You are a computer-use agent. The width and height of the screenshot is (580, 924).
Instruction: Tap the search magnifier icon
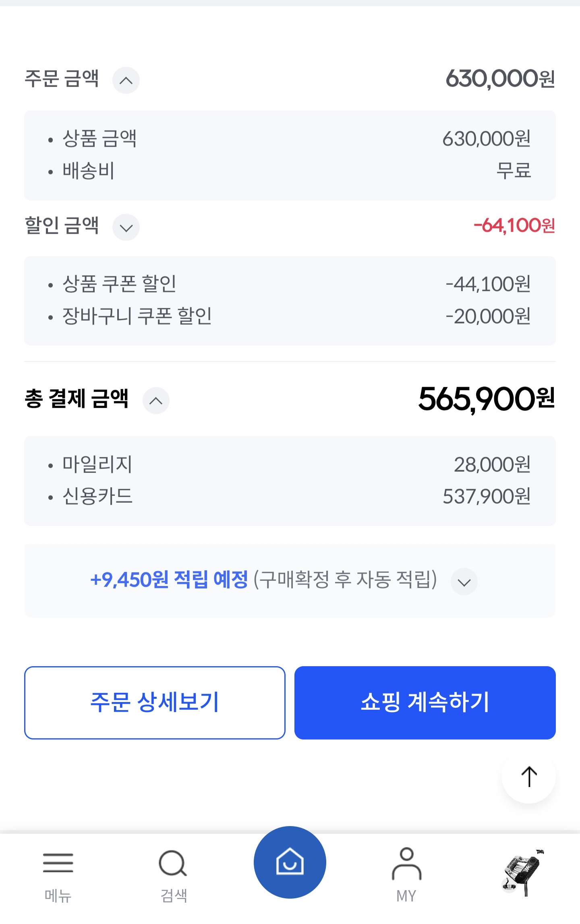point(173,864)
